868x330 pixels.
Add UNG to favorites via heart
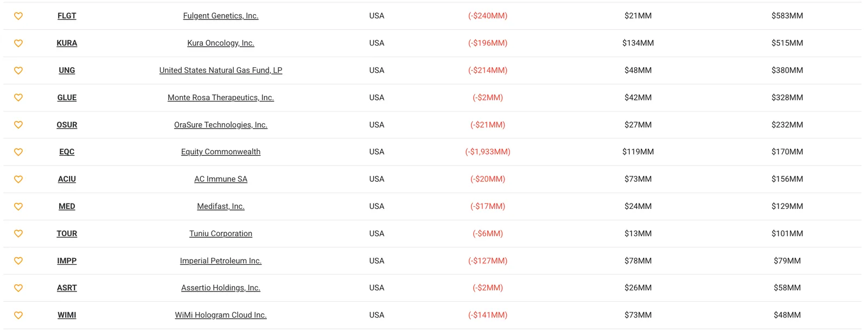pyautogui.click(x=18, y=70)
